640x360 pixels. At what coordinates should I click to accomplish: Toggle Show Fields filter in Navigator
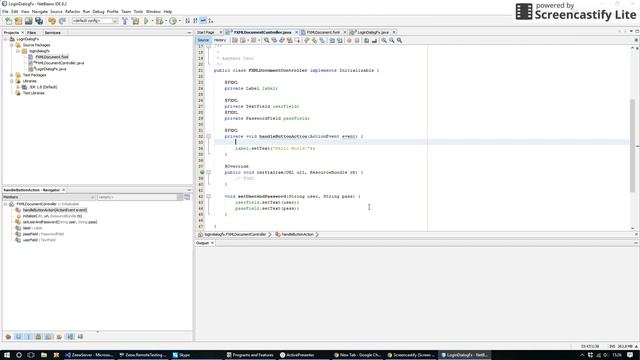(18, 337)
